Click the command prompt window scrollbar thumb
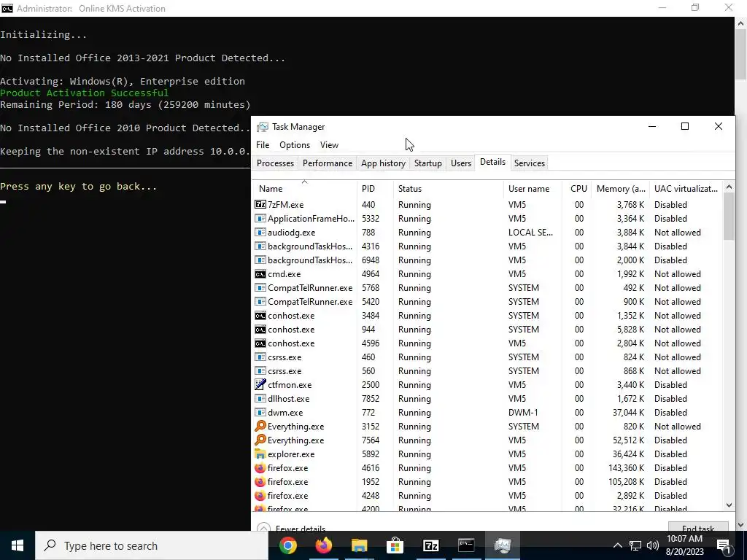This screenshot has height=560, width=747. tap(741, 52)
